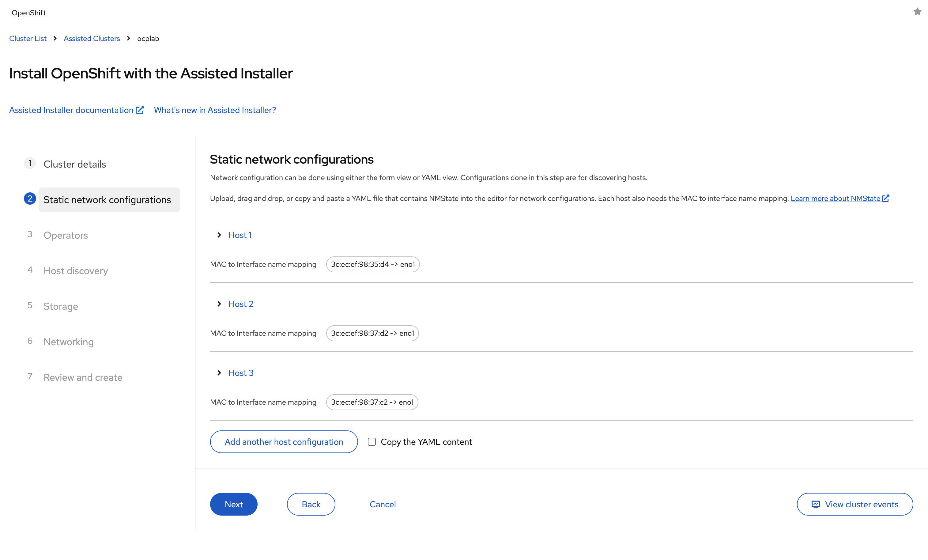Expand the Host 3 section chevron
The image size is (928, 560).
(x=219, y=373)
